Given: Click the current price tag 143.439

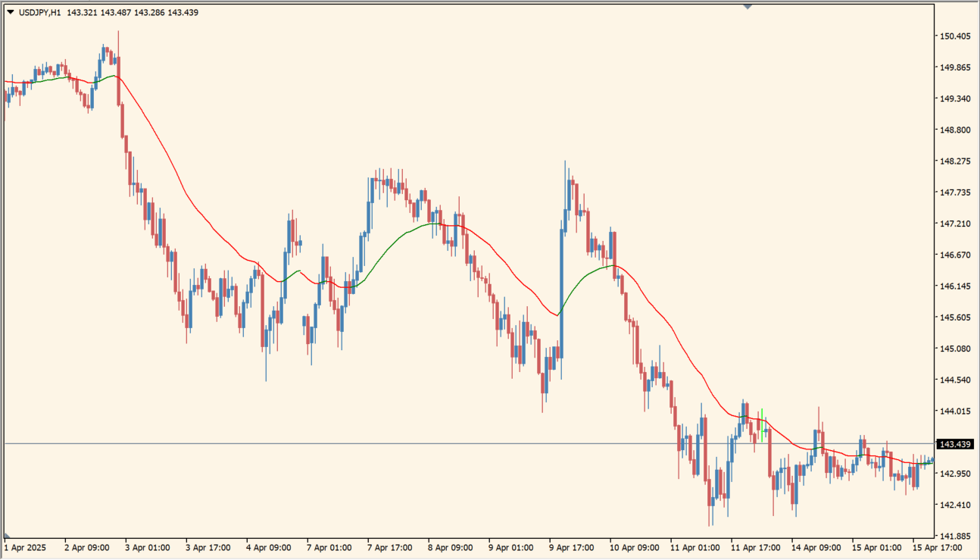Looking at the screenshot, I should [955, 444].
